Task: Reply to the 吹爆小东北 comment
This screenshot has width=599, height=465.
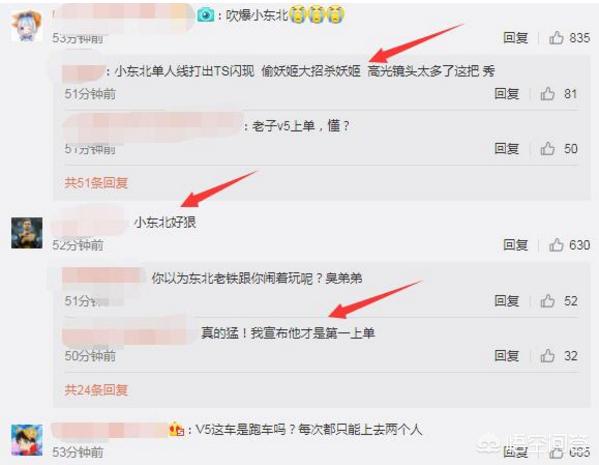Action: [x=516, y=37]
